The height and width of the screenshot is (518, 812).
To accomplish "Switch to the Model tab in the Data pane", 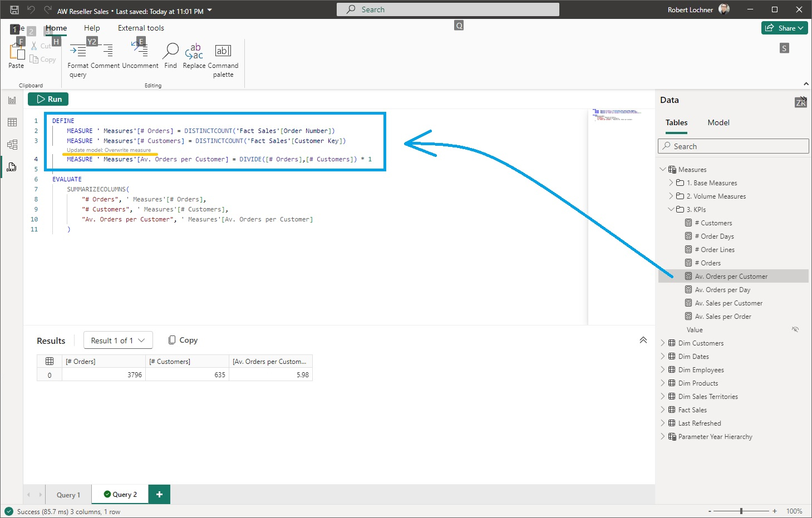I will pyautogui.click(x=718, y=122).
